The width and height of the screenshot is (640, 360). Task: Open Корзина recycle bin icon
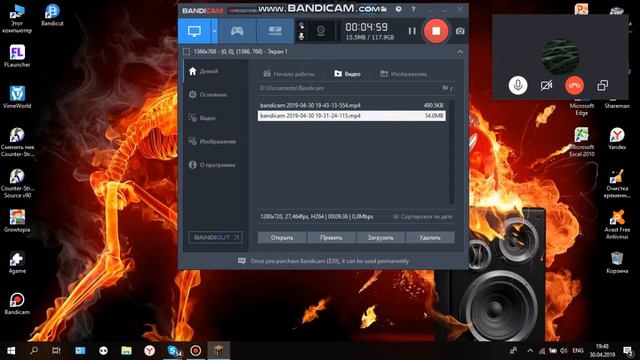coord(617,262)
